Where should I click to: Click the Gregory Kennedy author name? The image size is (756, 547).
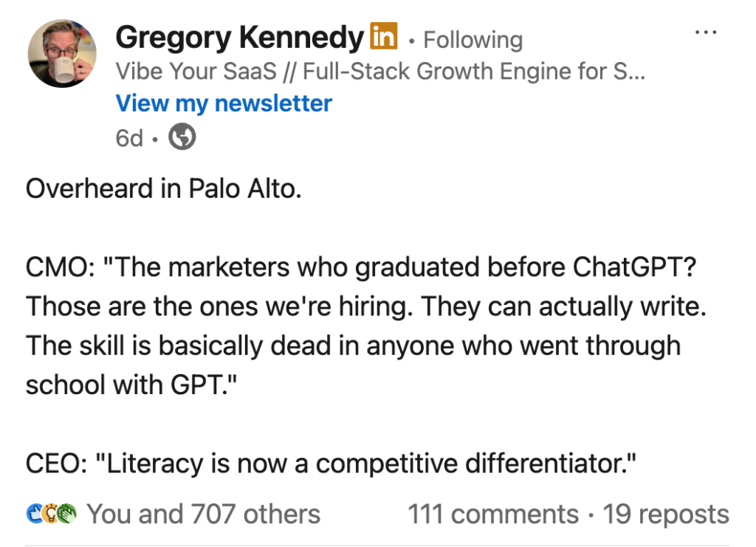pos(239,37)
